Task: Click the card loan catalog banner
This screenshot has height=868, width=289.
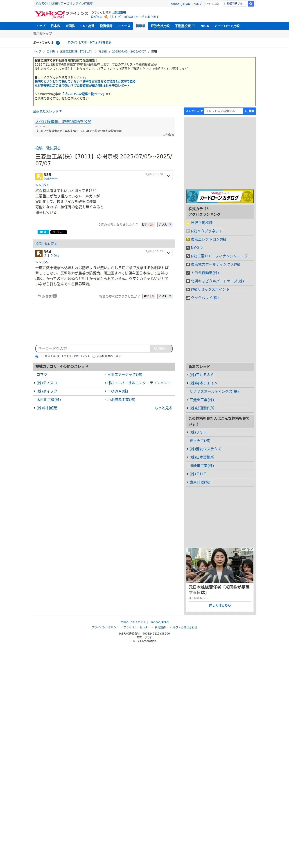Action: 220,196
